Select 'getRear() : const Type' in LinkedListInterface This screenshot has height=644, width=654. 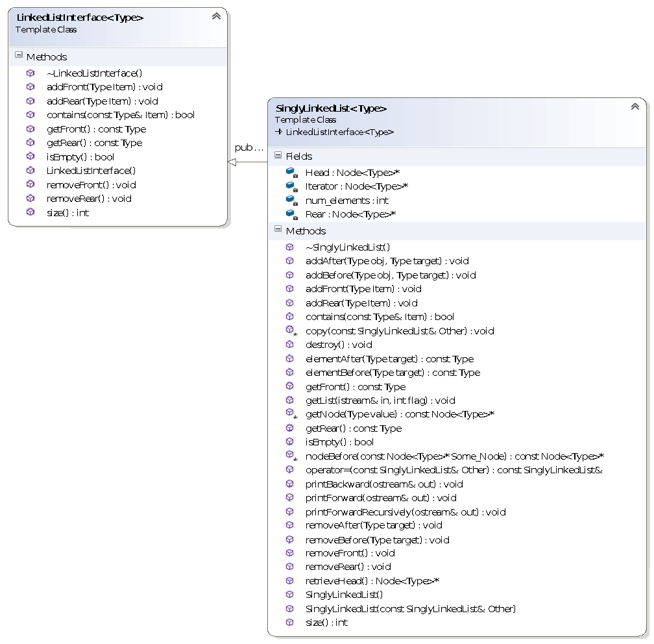tap(94, 143)
